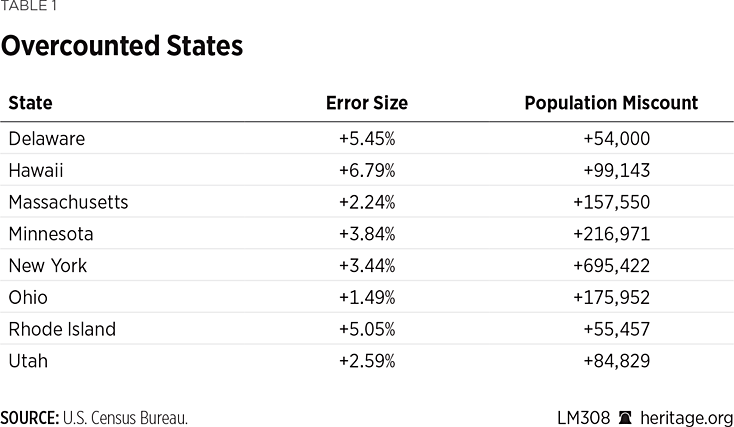This screenshot has width=734, height=427.
Task: Select the Hawaii row label
Action: click(x=36, y=170)
